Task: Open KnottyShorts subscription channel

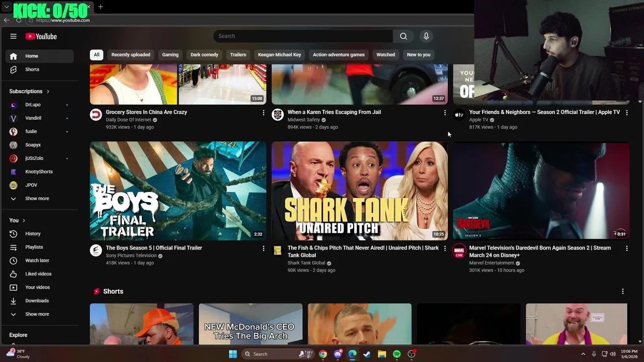Action: click(x=40, y=171)
